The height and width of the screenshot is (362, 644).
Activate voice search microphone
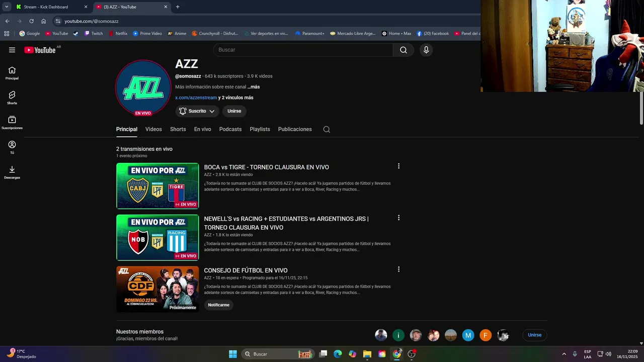(426, 50)
